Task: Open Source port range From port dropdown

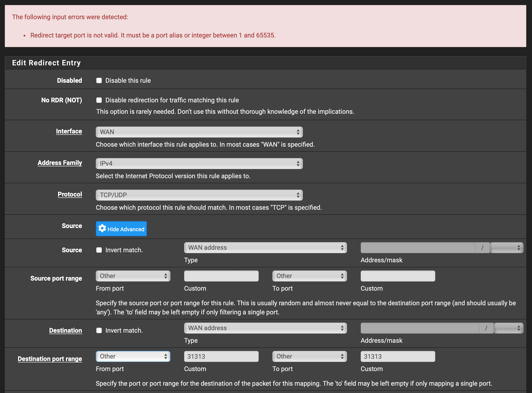Action: [133, 276]
